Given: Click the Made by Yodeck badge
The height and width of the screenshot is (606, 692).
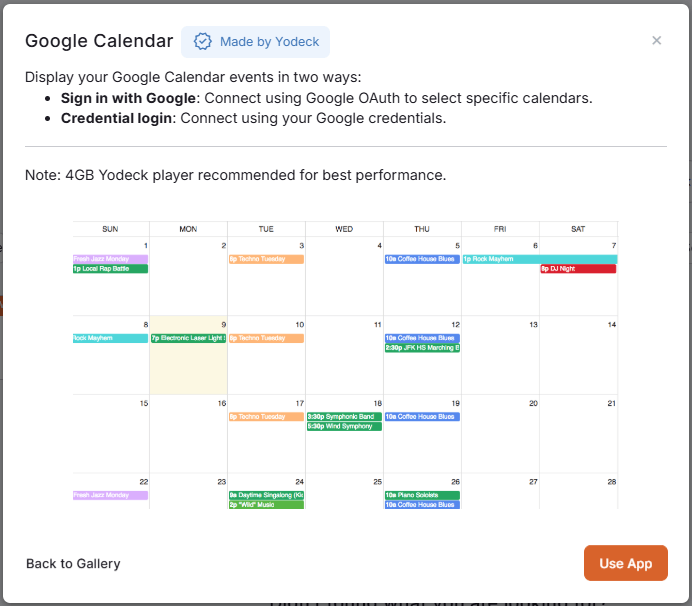Looking at the screenshot, I should [255, 42].
